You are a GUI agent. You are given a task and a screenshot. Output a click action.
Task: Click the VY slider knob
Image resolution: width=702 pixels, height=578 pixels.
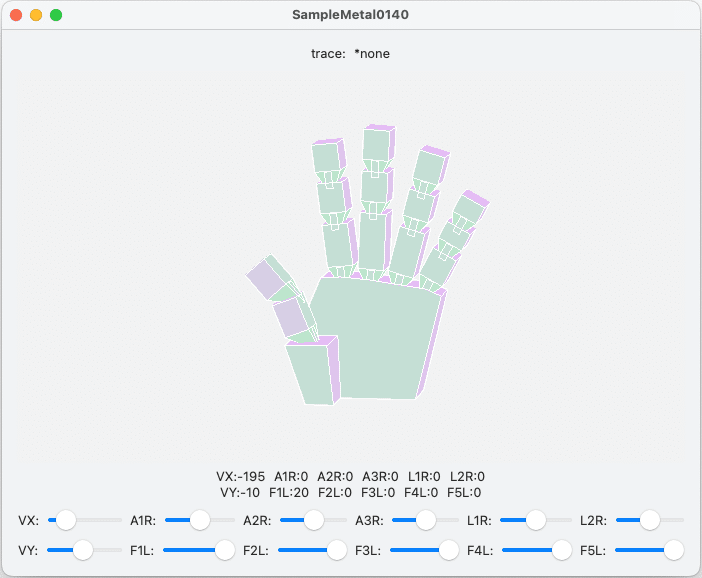click(x=83, y=550)
